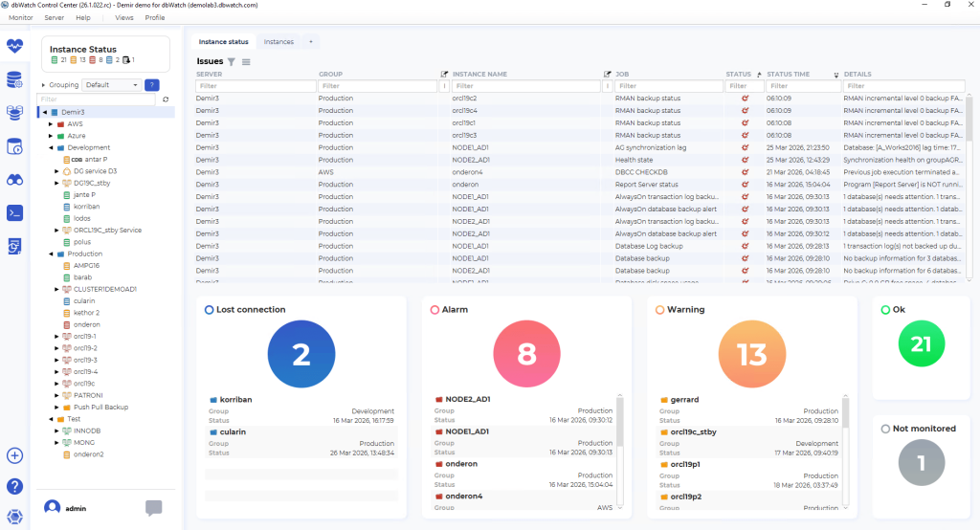The height and width of the screenshot is (530, 980).
Task: Click the green 21 Ok circle
Action: (x=922, y=343)
